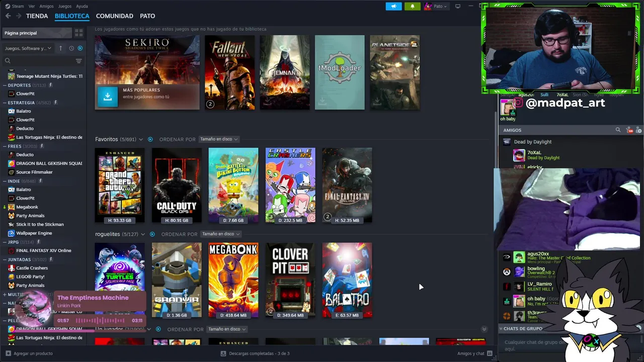Open roguelites sort dropdown Tamaño en disco
Viewport: 644px width, 362px height.
pyautogui.click(x=221, y=234)
